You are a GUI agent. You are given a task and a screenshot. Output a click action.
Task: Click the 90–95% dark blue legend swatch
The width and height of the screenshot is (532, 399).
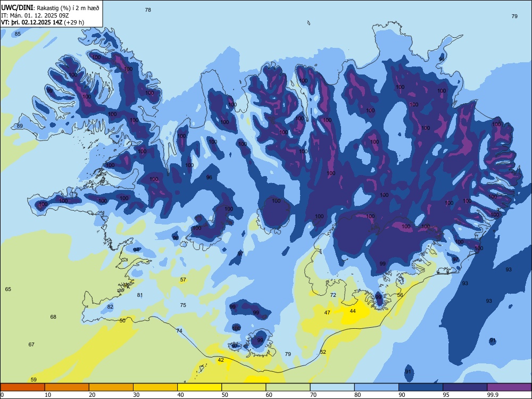click(x=421, y=387)
